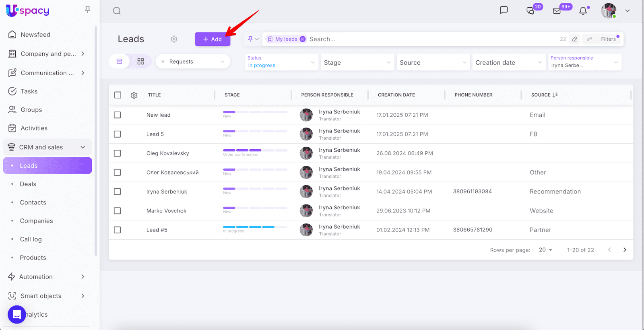The height and width of the screenshot is (330, 644).
Task: Pin the sidebar with pin icon
Action: pyautogui.click(x=87, y=9)
